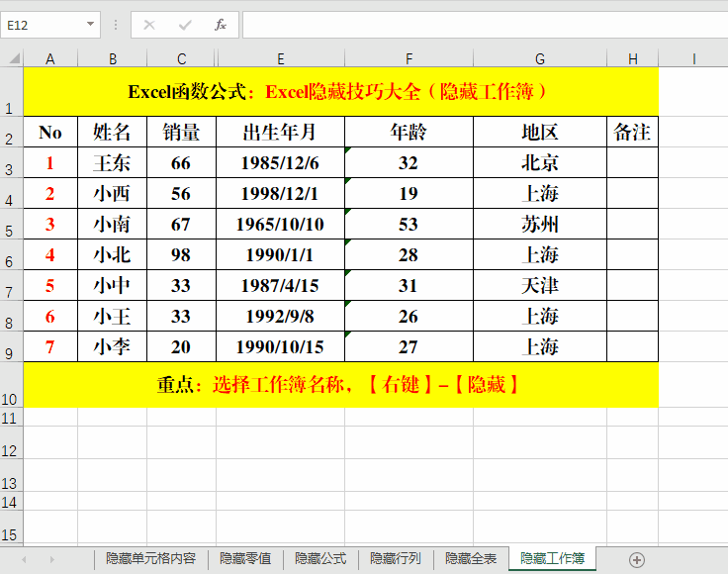Select row 5 header
Viewport: 728px width, 574px height.
tap(11, 224)
